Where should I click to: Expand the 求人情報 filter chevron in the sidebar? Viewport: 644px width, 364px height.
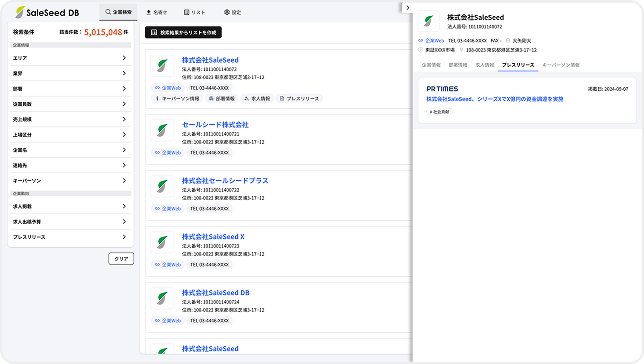[124, 206]
